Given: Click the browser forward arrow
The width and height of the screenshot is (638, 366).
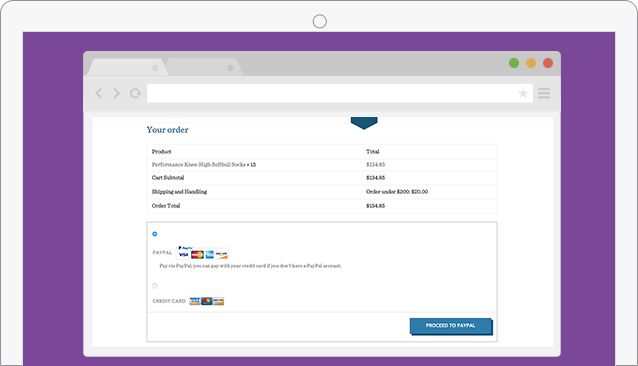Looking at the screenshot, I should [116, 94].
